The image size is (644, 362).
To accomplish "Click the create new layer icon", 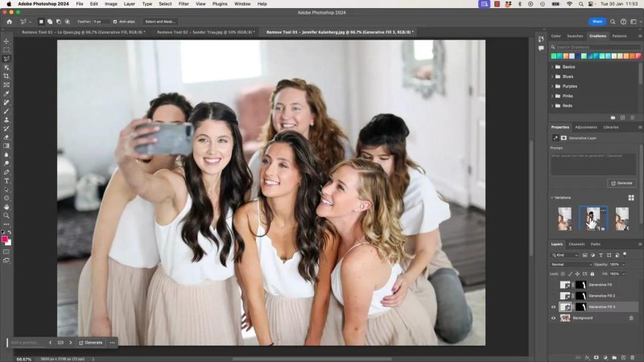I will pos(623,358).
